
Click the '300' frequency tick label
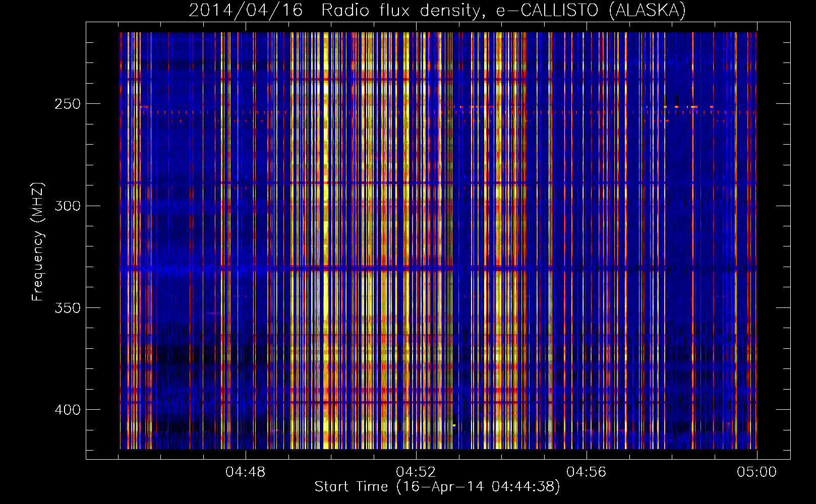click(68, 206)
